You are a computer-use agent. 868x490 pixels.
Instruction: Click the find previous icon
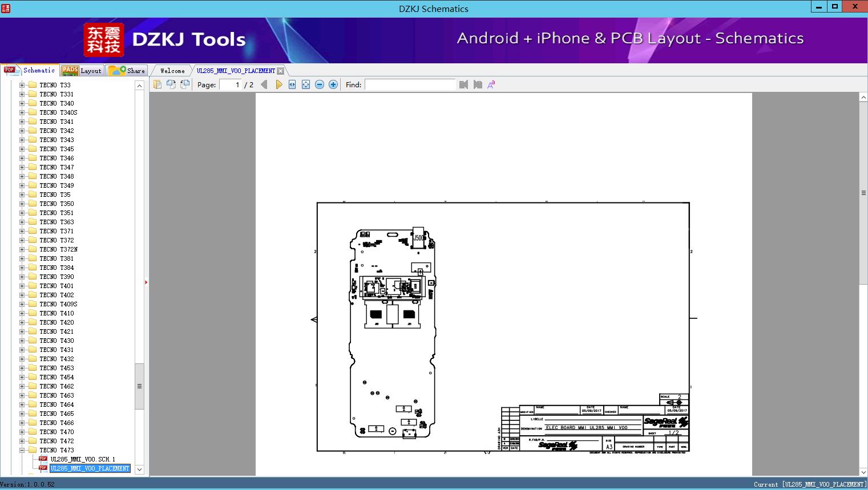point(463,84)
